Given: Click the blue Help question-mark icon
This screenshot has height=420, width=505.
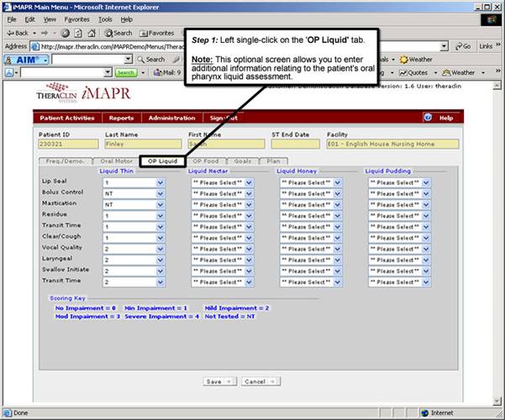Looking at the screenshot, I should (428, 118).
